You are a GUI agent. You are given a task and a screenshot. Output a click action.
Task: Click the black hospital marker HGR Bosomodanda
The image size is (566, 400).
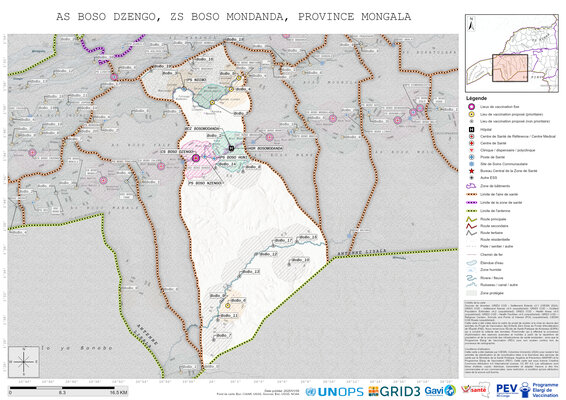coord(232,148)
